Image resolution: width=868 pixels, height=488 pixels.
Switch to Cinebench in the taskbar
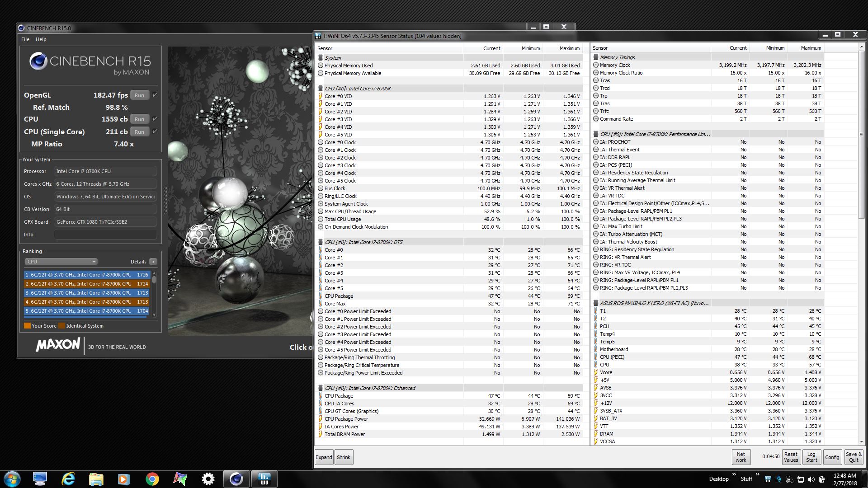coord(236,479)
